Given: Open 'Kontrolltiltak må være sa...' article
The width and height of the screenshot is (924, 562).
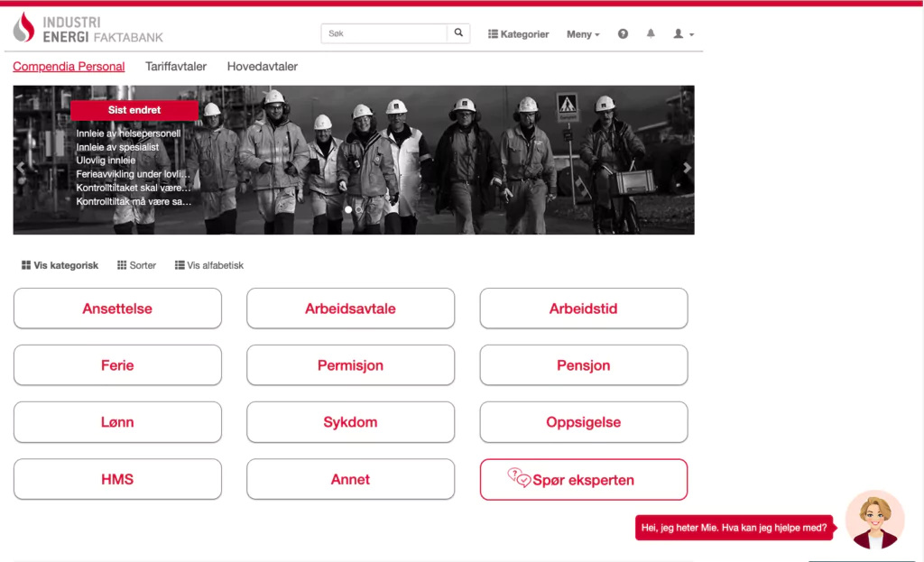Looking at the screenshot, I should tap(134, 201).
